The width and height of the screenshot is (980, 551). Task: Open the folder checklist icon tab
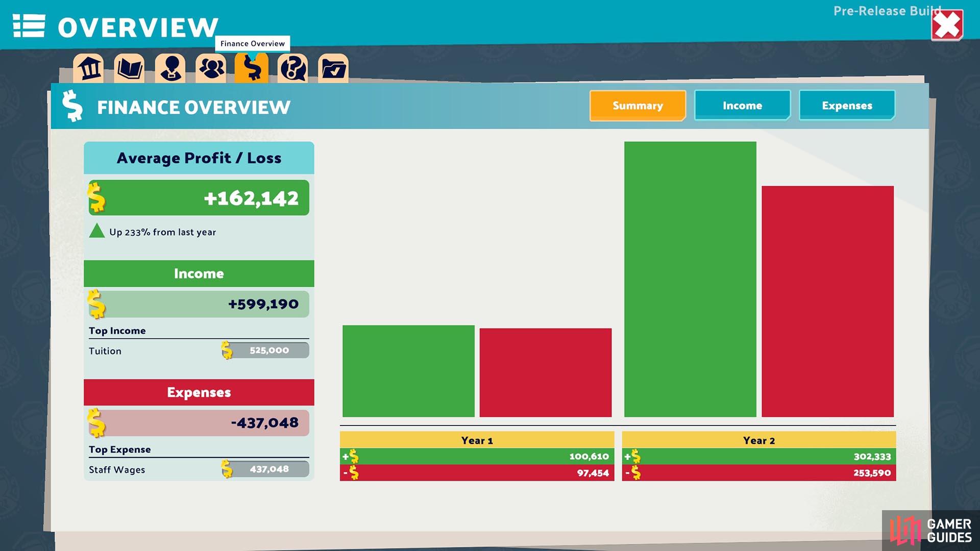[x=333, y=68]
